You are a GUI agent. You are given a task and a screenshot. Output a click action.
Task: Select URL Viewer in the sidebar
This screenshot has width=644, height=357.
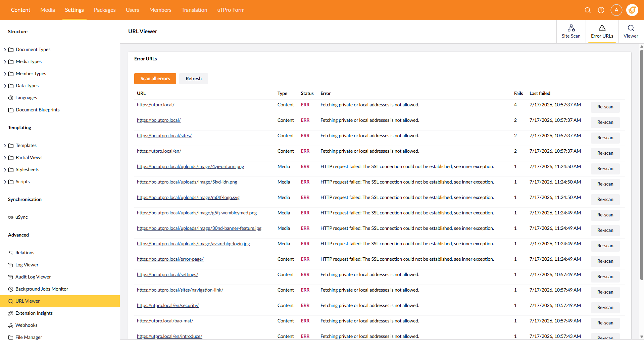(x=60, y=301)
